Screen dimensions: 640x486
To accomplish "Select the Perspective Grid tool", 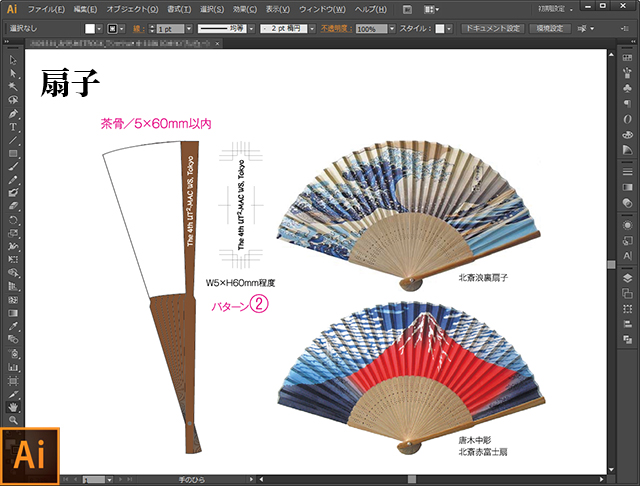I will [x=13, y=286].
